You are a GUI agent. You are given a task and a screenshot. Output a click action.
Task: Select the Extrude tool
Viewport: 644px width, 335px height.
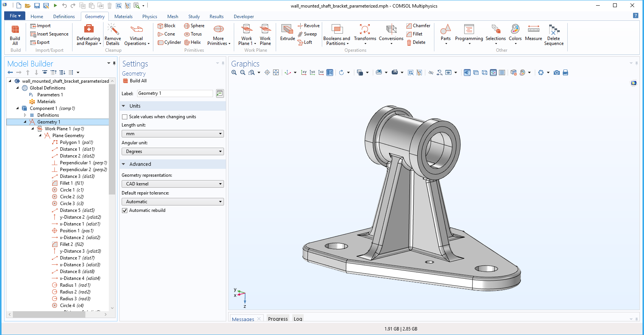[287, 33]
